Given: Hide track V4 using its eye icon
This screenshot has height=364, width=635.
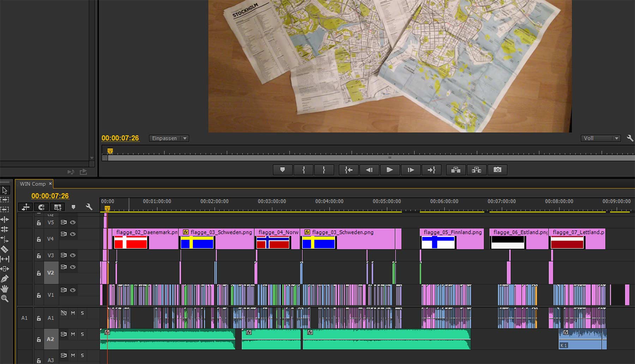Looking at the screenshot, I should point(73,234).
